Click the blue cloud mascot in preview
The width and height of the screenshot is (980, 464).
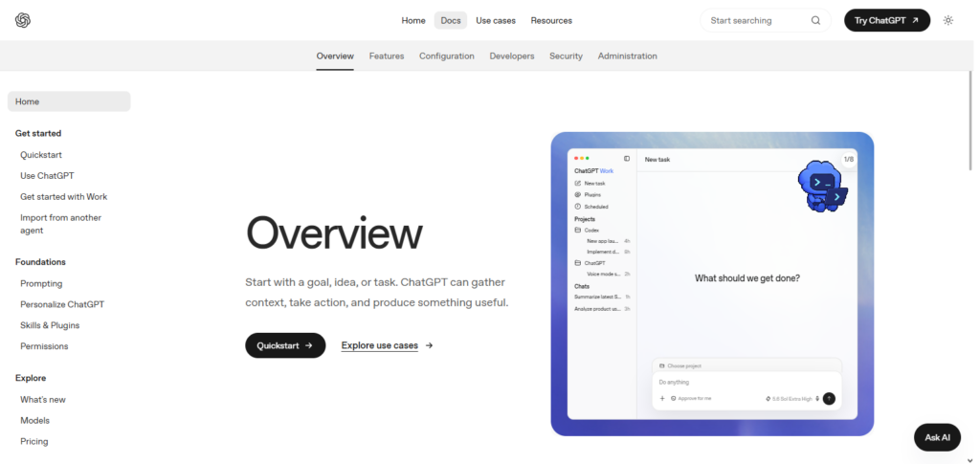point(822,187)
